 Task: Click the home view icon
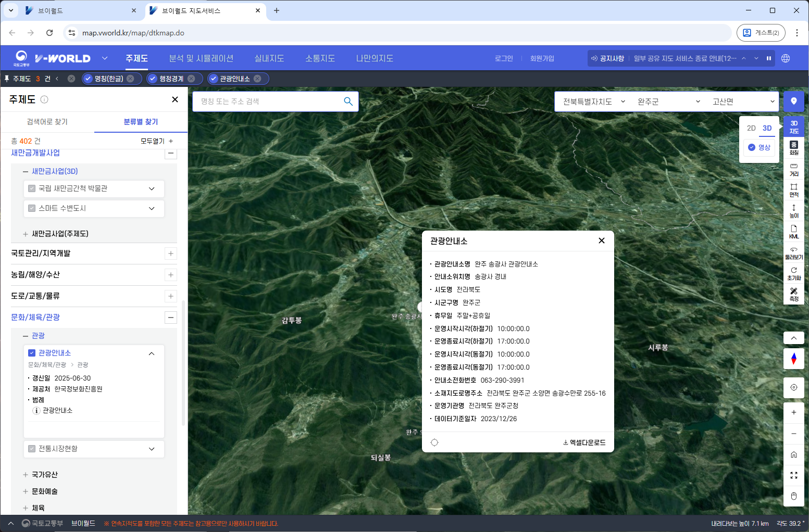pos(793,454)
